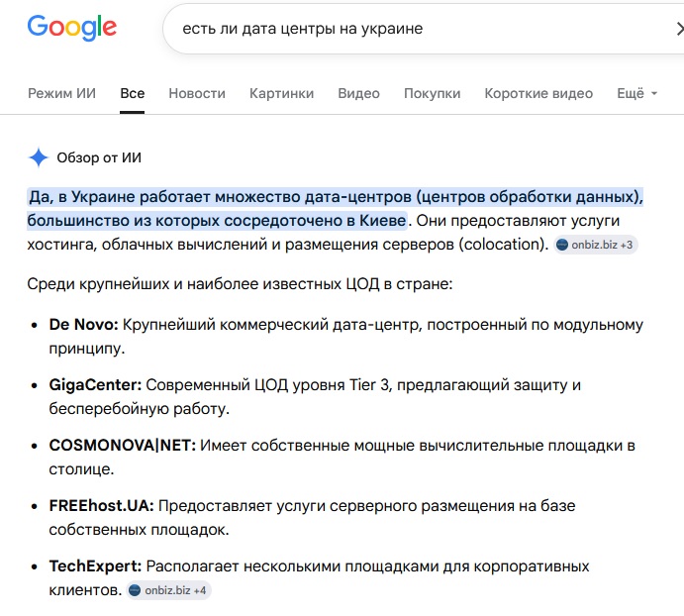Click the De Novo list entry

coord(345,336)
